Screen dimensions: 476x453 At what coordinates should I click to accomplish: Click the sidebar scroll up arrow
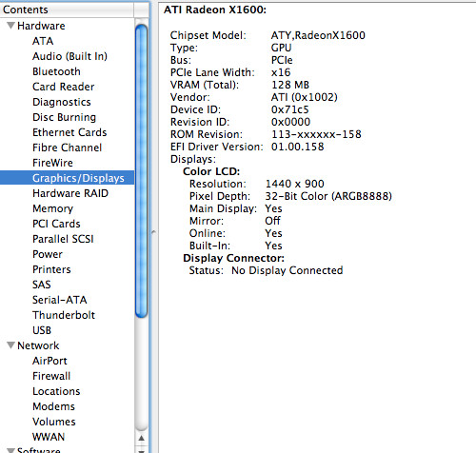(142, 438)
